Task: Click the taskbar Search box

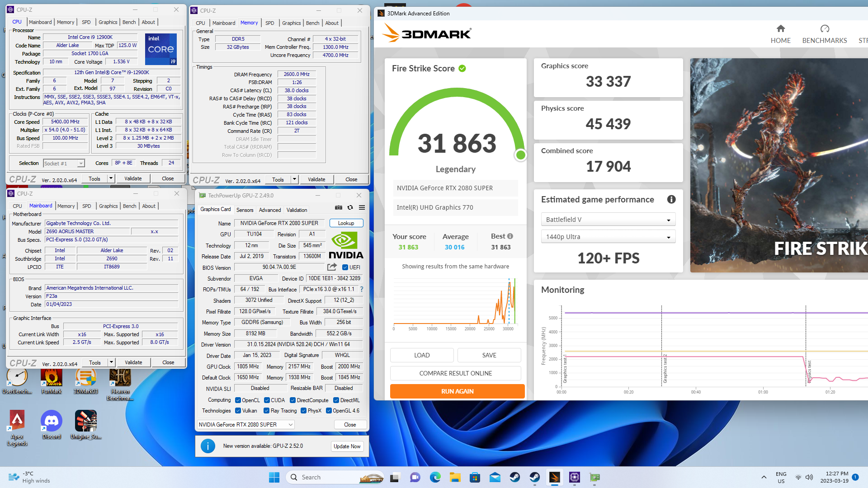Action: tap(335, 477)
